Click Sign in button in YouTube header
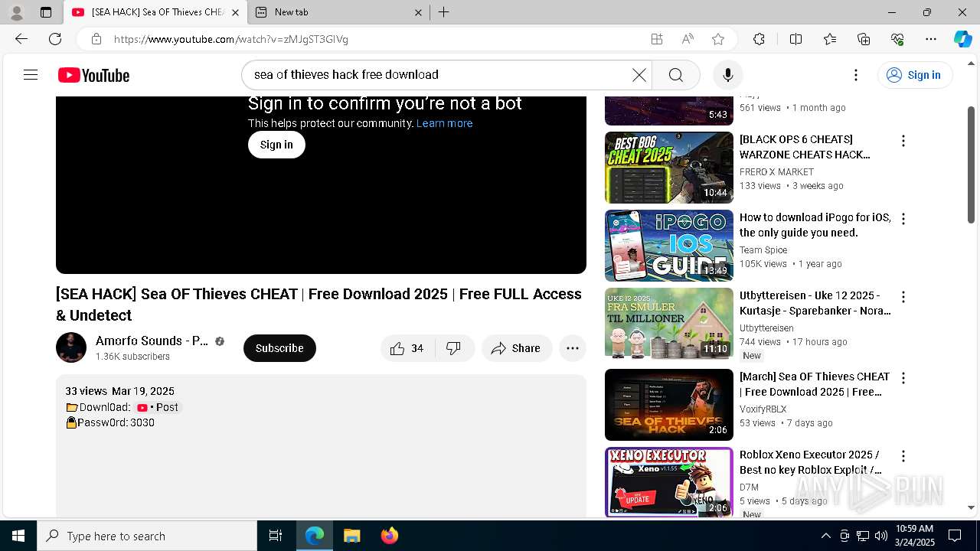Viewport: 980px width, 551px height. tap(915, 75)
